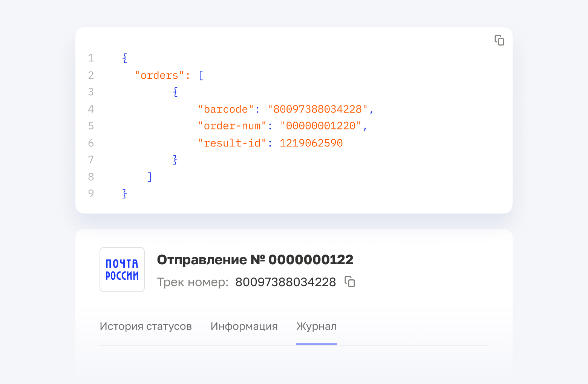The image size is (588, 384).
Task: Click the order number value "00000001220"
Action: point(321,126)
